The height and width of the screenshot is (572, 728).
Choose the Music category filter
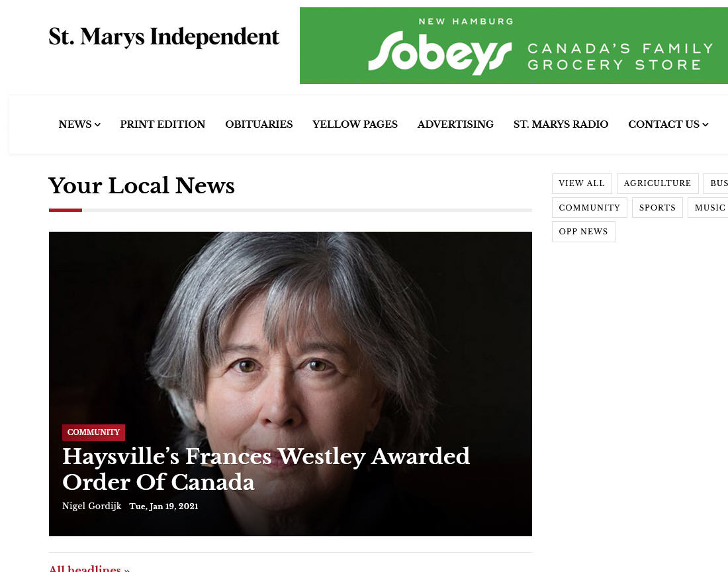coord(709,207)
